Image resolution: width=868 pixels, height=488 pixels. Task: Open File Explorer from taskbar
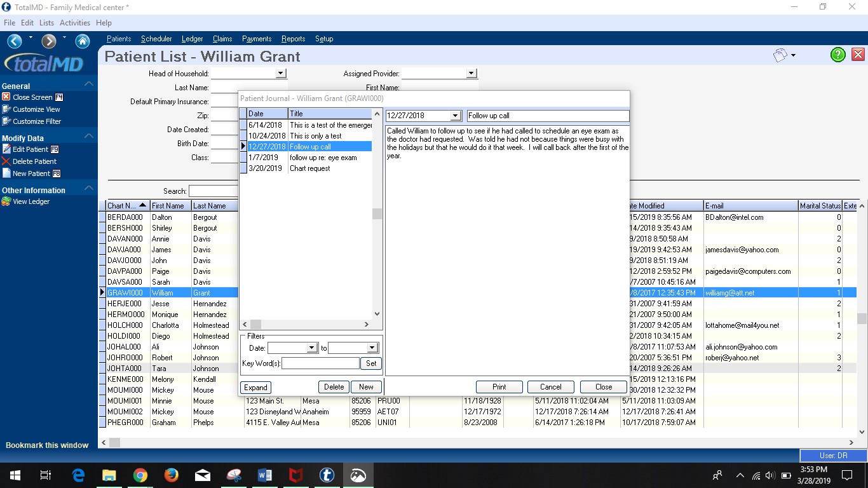(x=109, y=475)
